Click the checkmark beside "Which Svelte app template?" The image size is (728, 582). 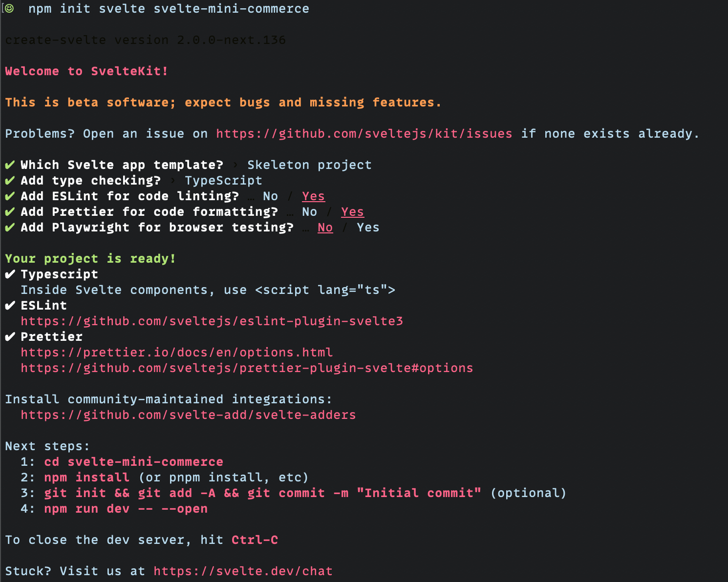tap(10, 165)
